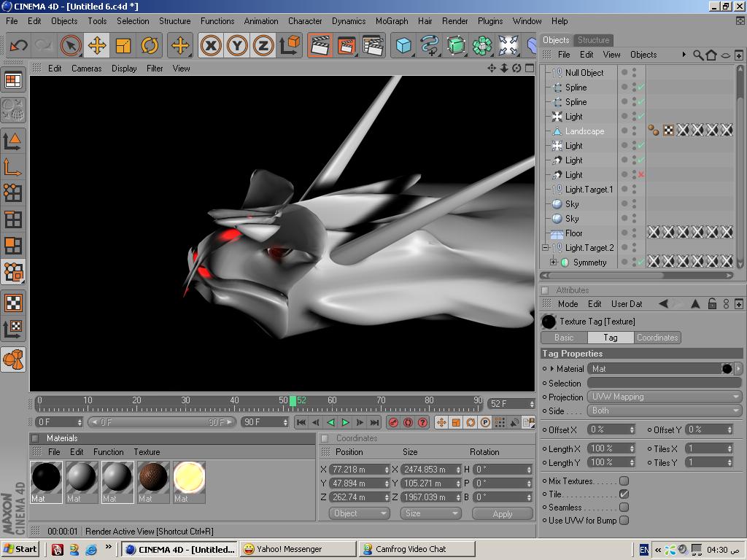Click Render in Picture Viewer icon

coord(347,46)
